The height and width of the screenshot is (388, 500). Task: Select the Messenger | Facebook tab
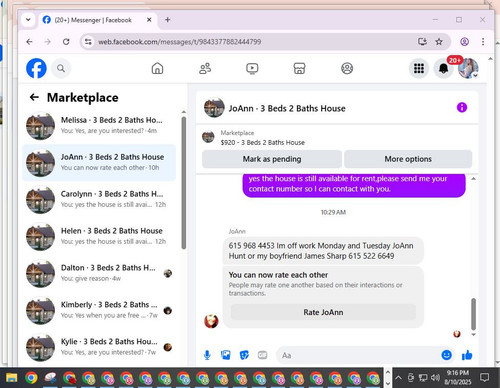[97, 20]
